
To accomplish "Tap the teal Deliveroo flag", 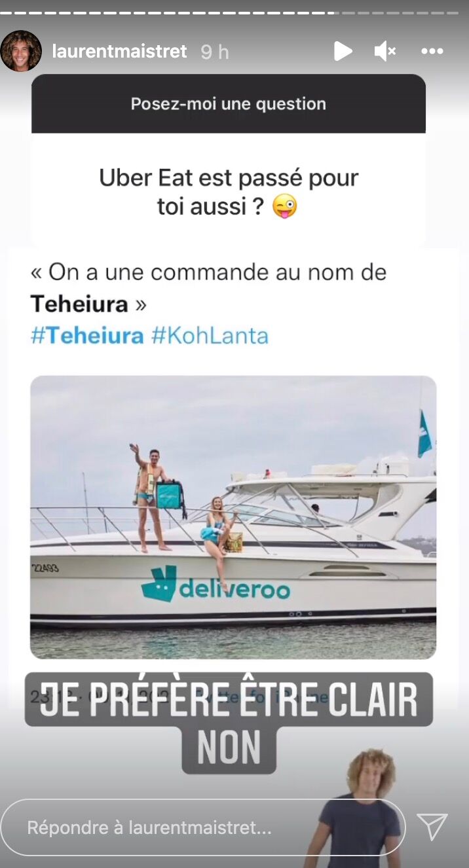I will point(424,433).
